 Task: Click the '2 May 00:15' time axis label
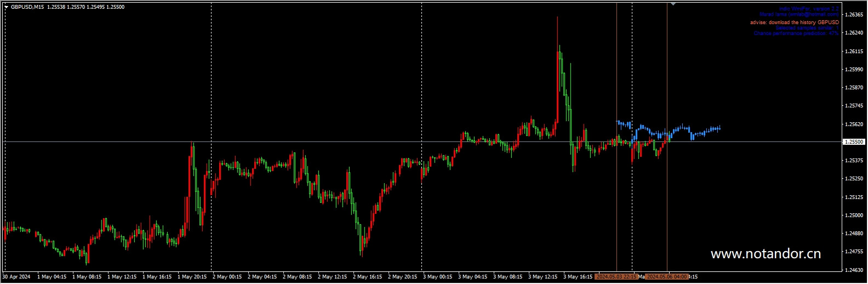227,277
